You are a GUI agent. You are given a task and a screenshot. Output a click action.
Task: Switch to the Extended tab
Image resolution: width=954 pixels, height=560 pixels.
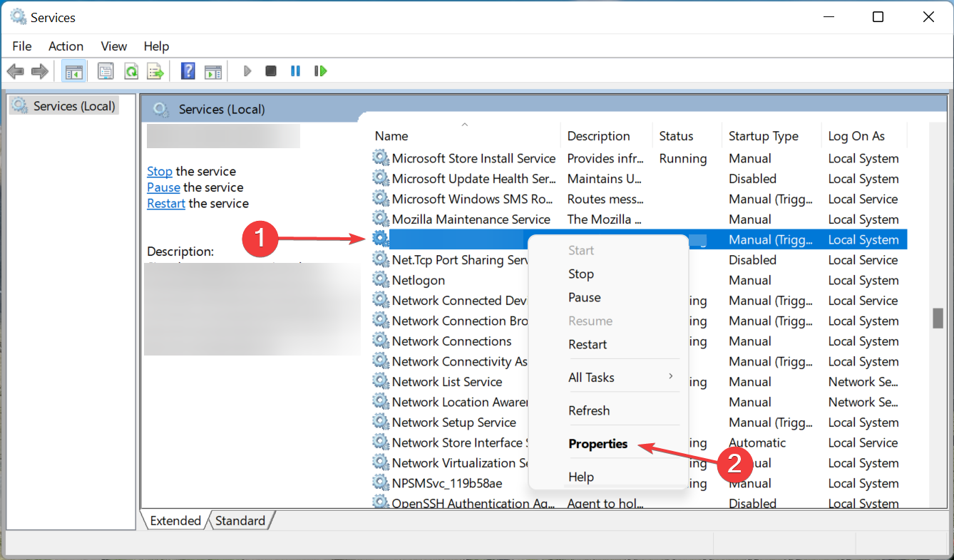[175, 521]
